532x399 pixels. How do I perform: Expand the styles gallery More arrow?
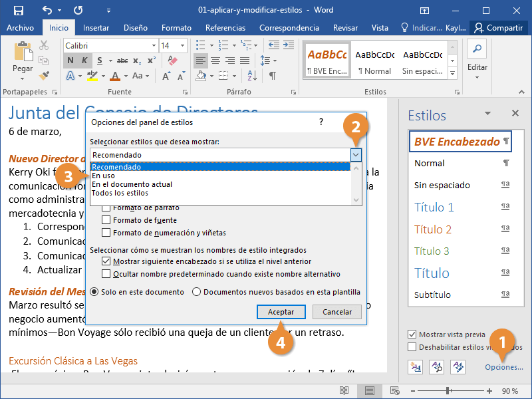pos(452,72)
